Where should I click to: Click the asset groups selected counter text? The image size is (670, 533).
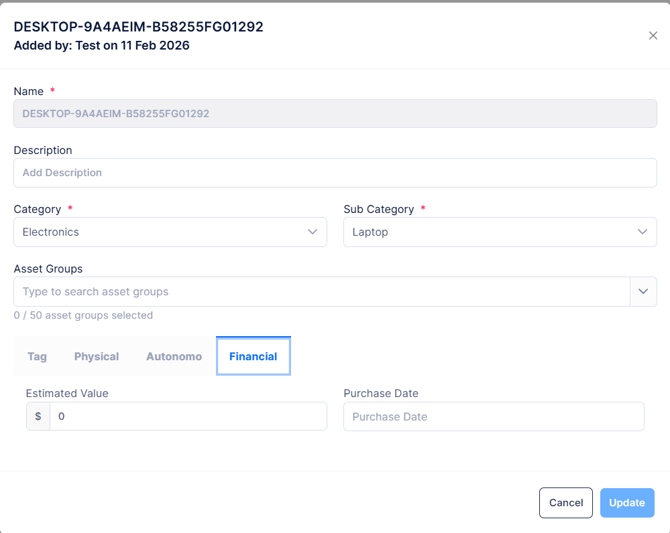point(83,315)
